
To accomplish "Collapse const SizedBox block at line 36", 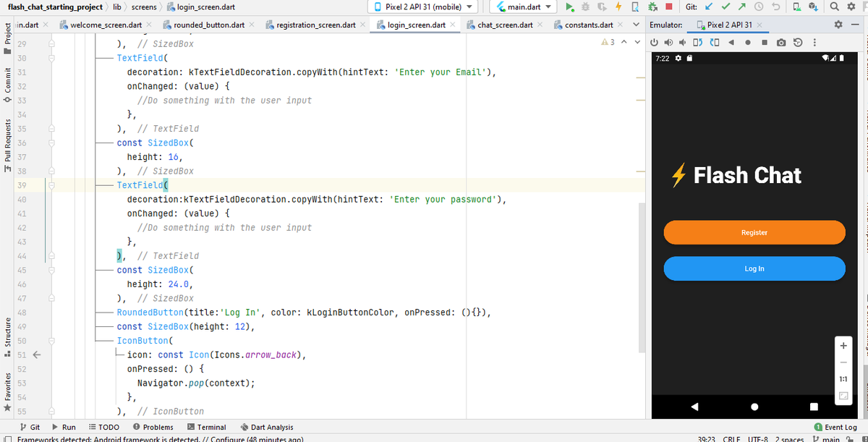I will pos(52,143).
